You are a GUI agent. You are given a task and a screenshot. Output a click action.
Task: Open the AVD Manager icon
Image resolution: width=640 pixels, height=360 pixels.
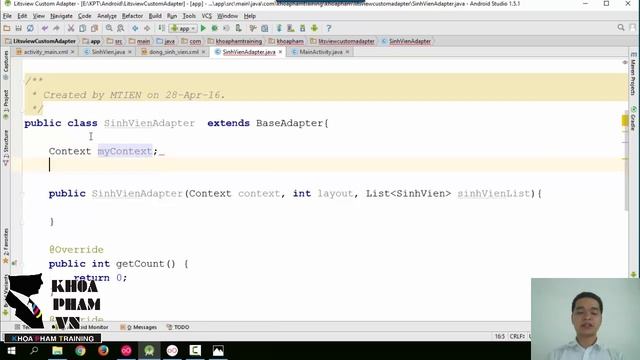(x=291, y=28)
